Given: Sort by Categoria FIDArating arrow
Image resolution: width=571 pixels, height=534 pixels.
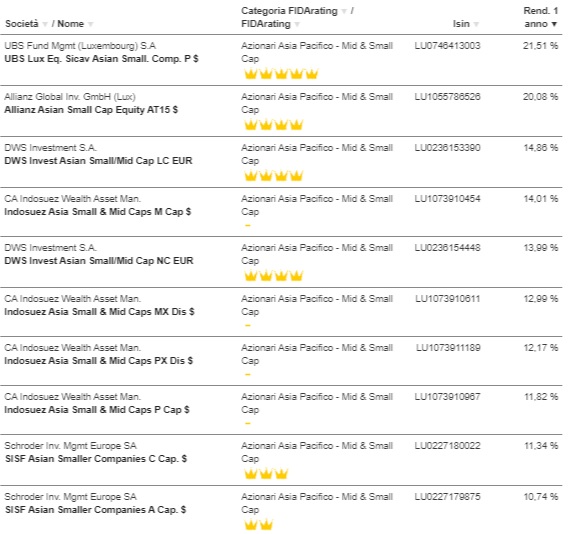Looking at the screenshot, I should click(x=344, y=11).
